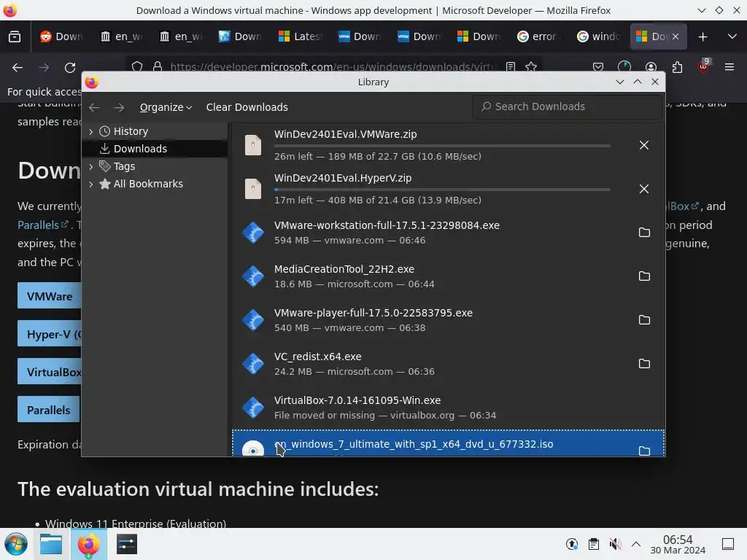The image size is (747, 560).
Task: Select the VMware-player-full-17.5.0 download entry
Action: coord(449,320)
